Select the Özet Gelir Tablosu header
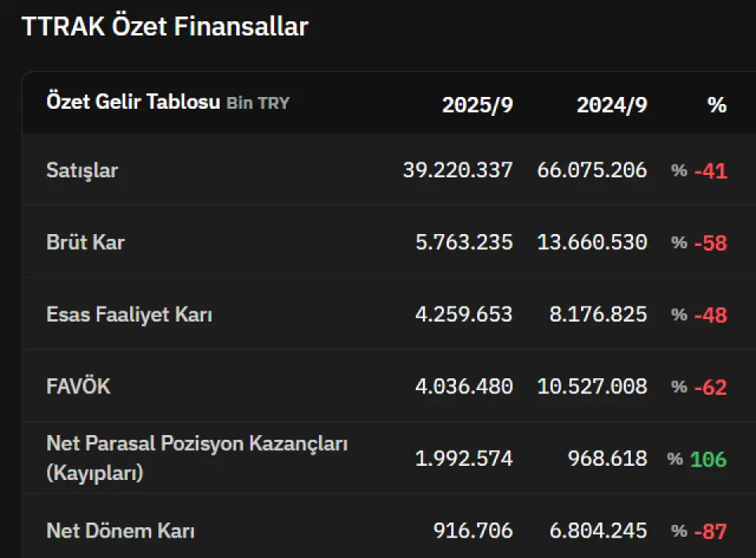Image resolution: width=756 pixels, height=558 pixels. point(133,102)
